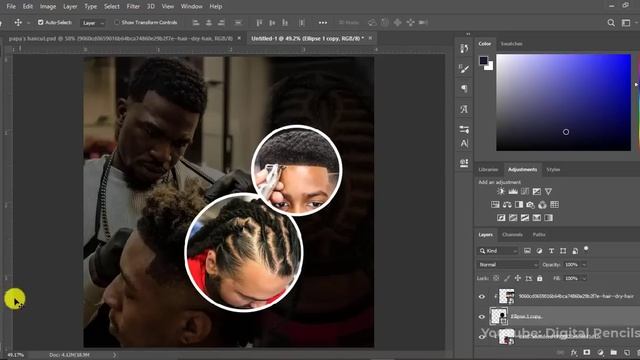Open the Window menu
The height and width of the screenshot is (360, 640).
pyautogui.click(x=191, y=7)
